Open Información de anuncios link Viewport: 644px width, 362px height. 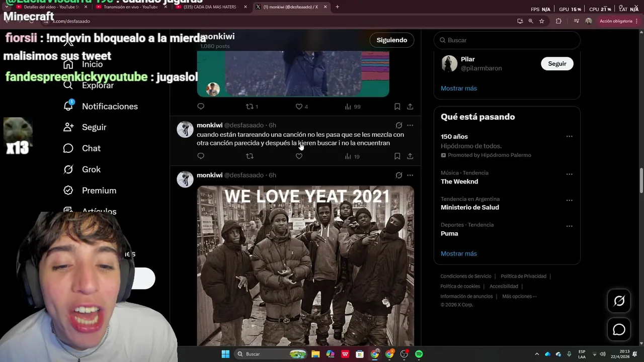click(466, 297)
